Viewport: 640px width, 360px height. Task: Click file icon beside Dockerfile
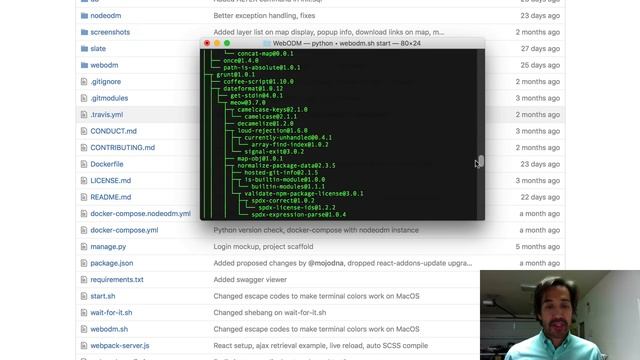click(84, 164)
